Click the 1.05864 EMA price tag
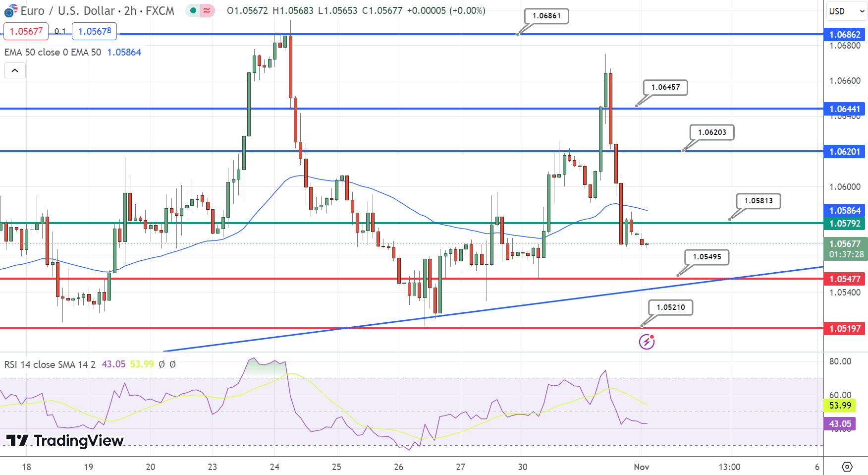This screenshot has height=475, width=868. click(845, 210)
